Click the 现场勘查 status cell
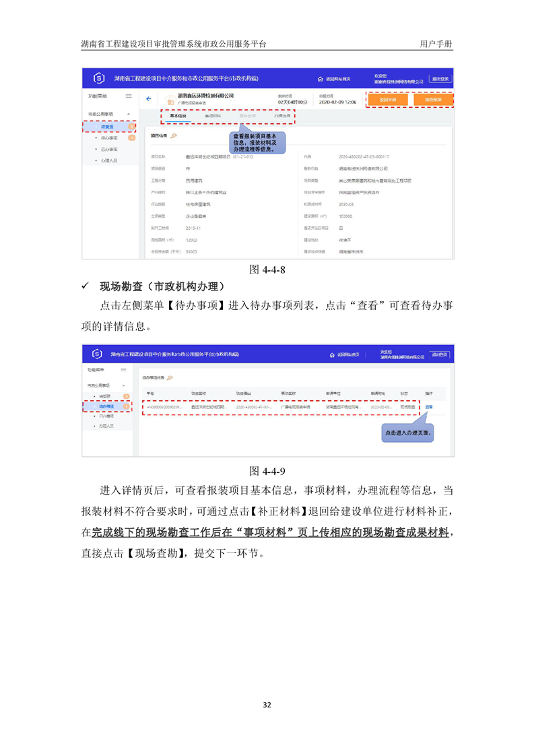The image size is (534, 756). 407,407
